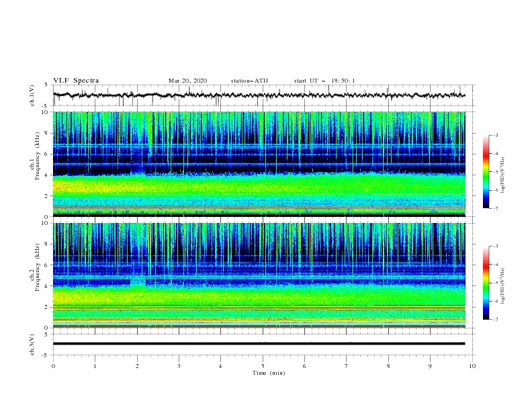This screenshot has width=532, height=411.
Task: Click the ch.1 spectrogram colorbar
Action: (x=486, y=172)
